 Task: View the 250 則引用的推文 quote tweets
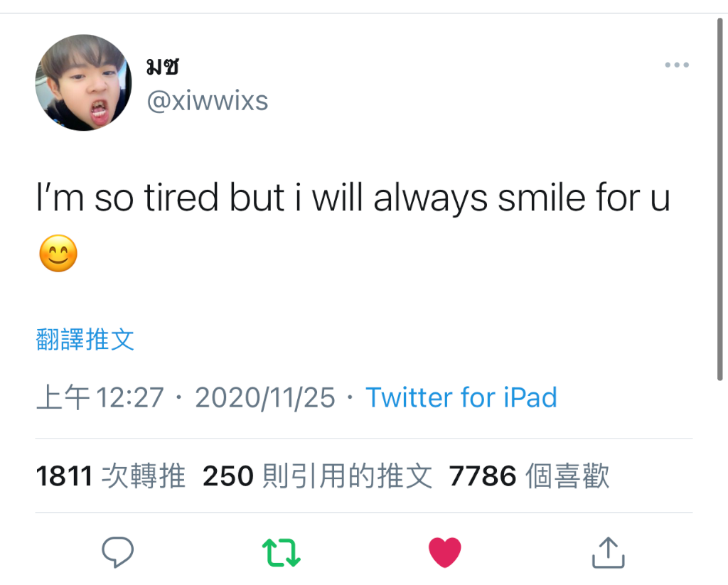pyautogui.click(x=318, y=476)
